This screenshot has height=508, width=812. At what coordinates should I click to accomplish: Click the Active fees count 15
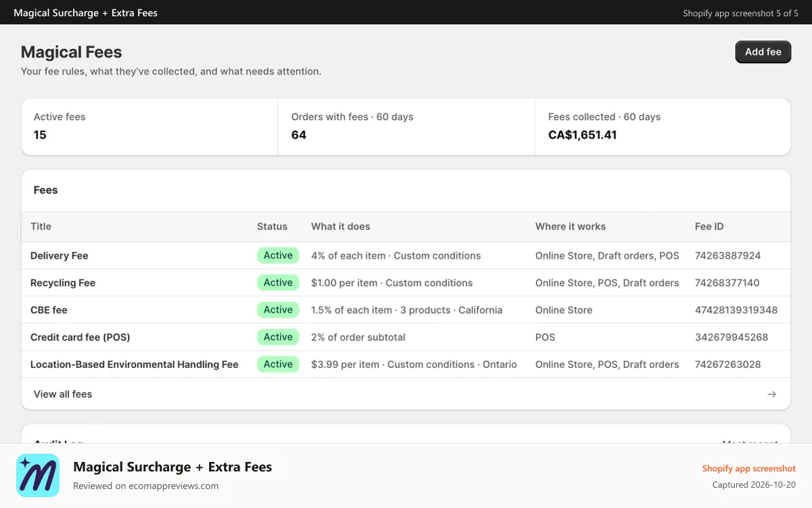(x=40, y=135)
